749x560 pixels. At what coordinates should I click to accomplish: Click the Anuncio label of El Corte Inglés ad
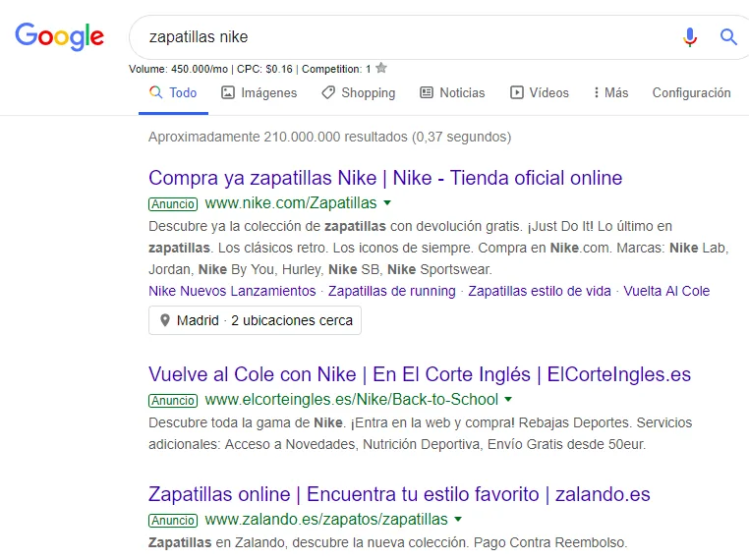[173, 400]
